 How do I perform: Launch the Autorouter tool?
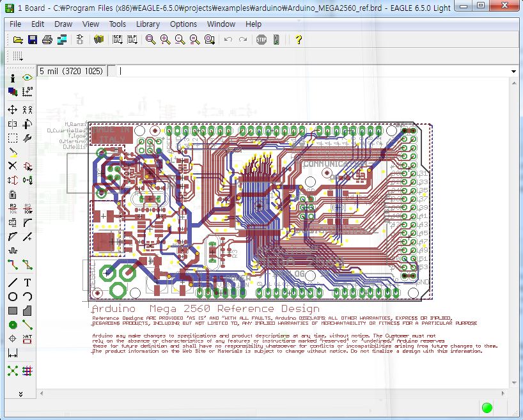[27, 371]
